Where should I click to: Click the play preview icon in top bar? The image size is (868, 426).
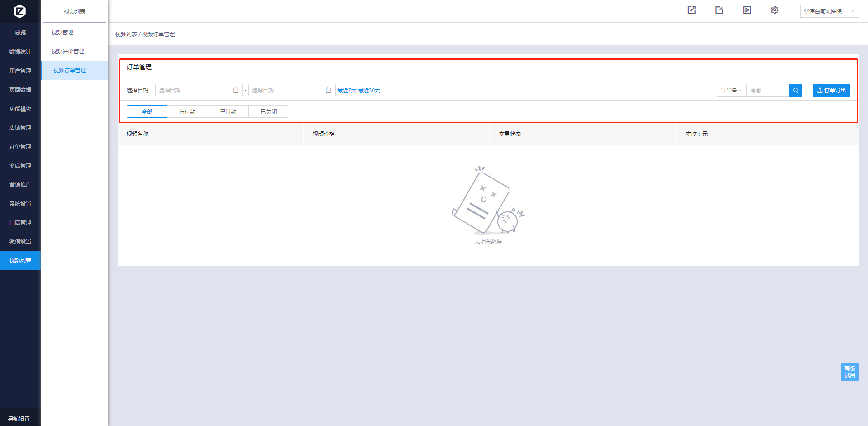tap(747, 10)
